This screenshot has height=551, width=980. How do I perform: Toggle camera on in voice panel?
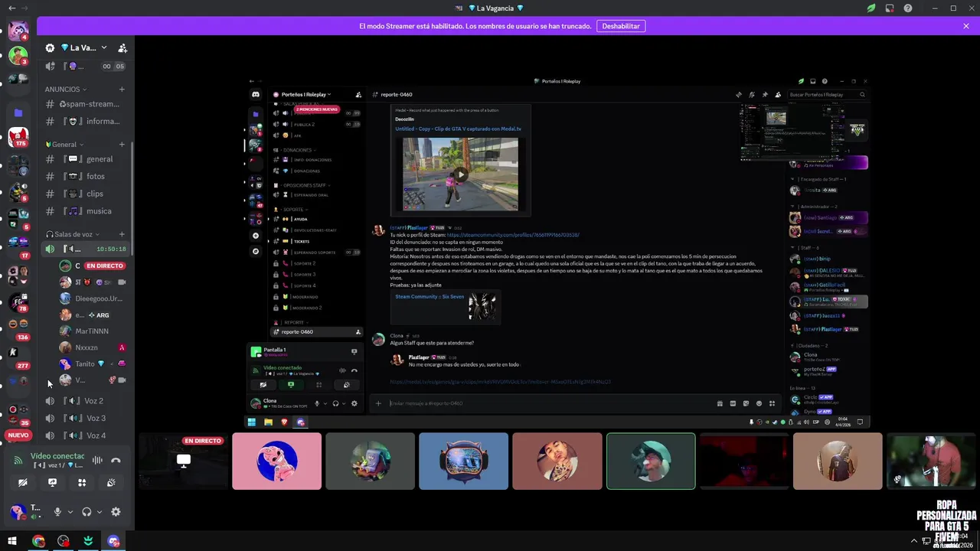pos(23,483)
